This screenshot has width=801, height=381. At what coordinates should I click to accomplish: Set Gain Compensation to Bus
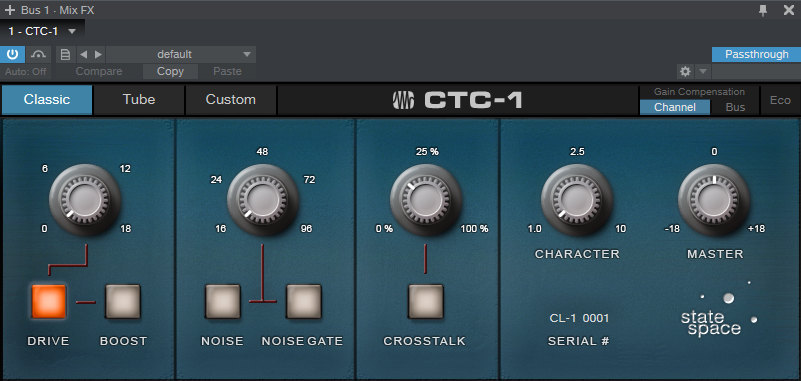click(735, 107)
